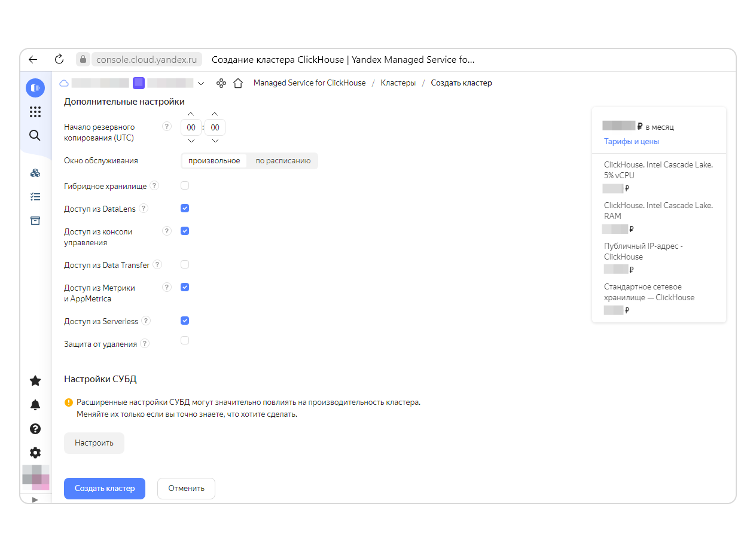Open Тарифы и цены link
Screen dimensions: 756x552
point(632,142)
